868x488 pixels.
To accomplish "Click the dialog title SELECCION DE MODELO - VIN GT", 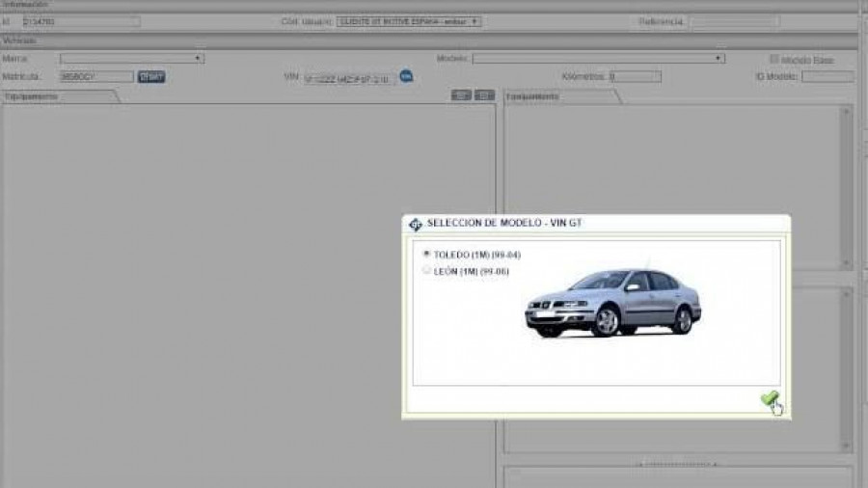I will click(x=504, y=223).
